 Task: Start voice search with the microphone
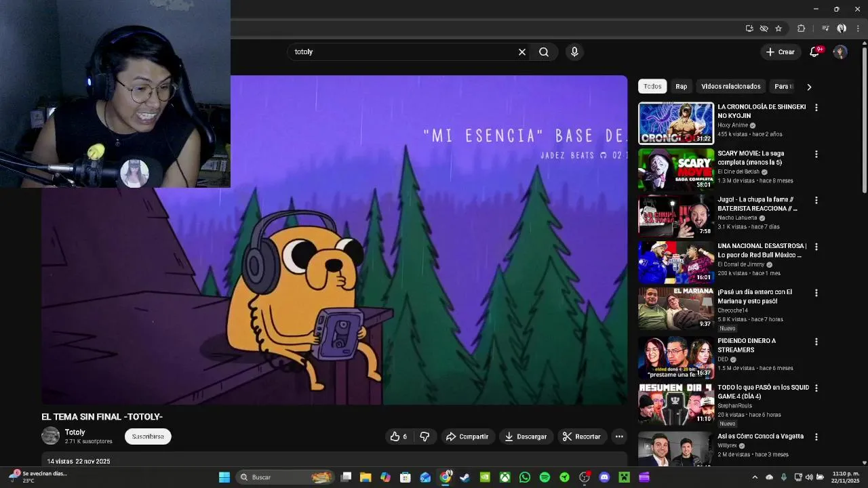tap(574, 52)
